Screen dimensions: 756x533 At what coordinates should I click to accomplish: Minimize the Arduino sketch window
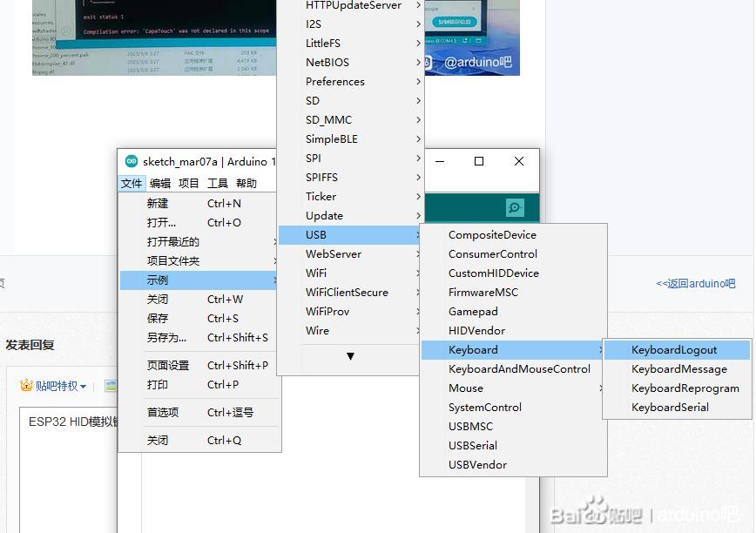coord(440,161)
